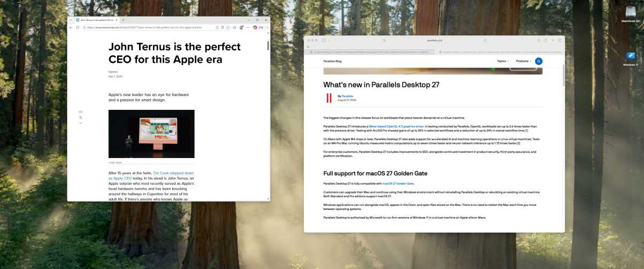Image resolution: width=644 pixels, height=269 pixels.
Task: Open the iMac keynote article image
Action: click(x=151, y=134)
